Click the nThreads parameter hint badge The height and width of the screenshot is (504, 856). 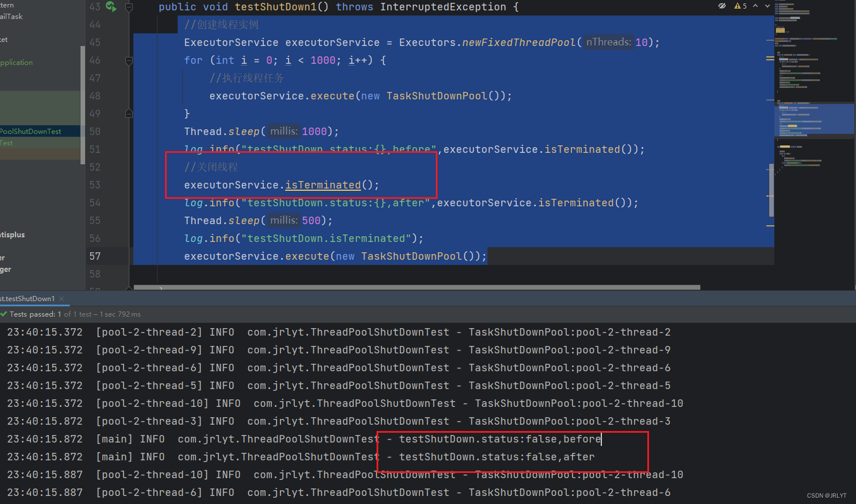point(609,42)
